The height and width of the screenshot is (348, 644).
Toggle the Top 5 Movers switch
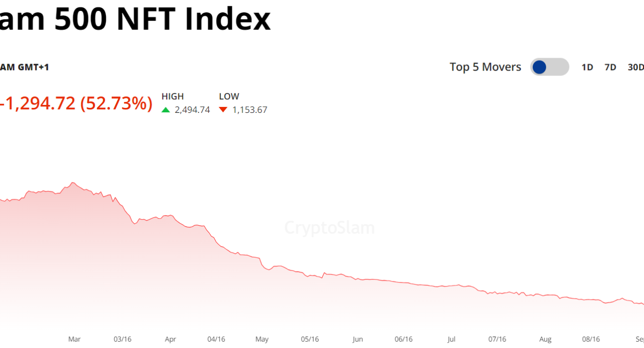coord(549,67)
